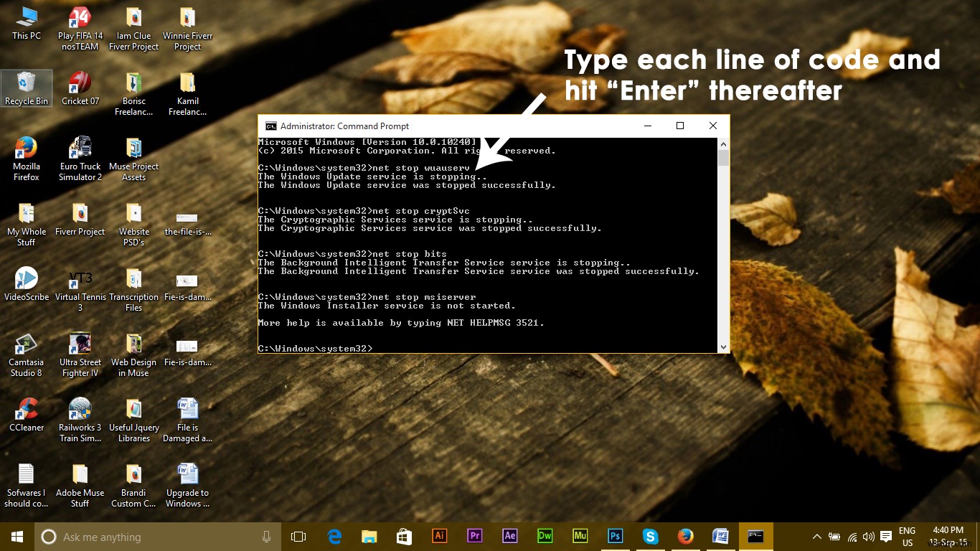
Task: Open Web Design in Muse folder
Action: click(133, 355)
